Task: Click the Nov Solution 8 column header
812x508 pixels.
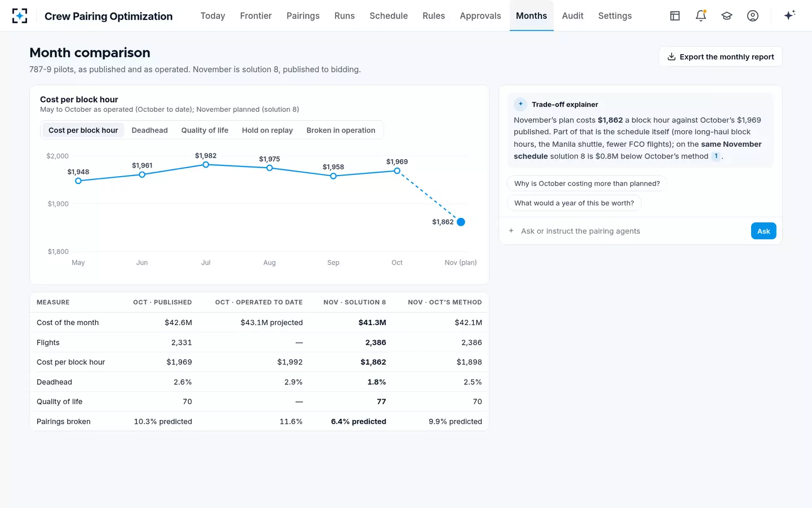Action: pos(355,303)
